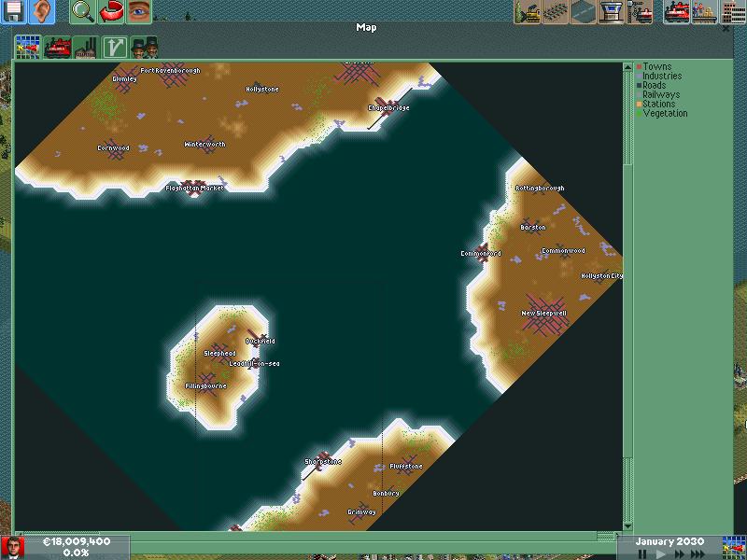
Task: Click the Roads legend entry
Action: coord(651,85)
